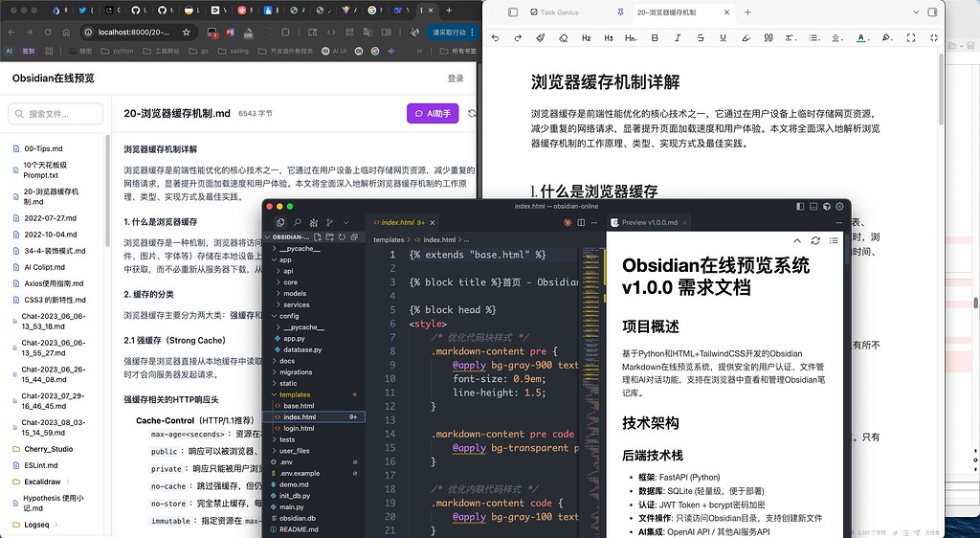Open 00-Tips.md in the web file list
The image size is (980, 538).
tap(43, 148)
